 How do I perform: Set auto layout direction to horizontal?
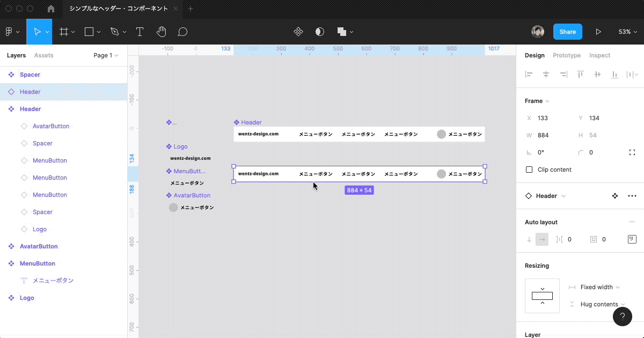click(542, 239)
